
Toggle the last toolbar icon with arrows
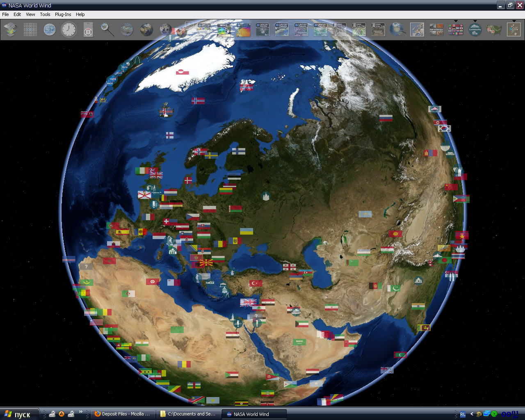point(514,30)
